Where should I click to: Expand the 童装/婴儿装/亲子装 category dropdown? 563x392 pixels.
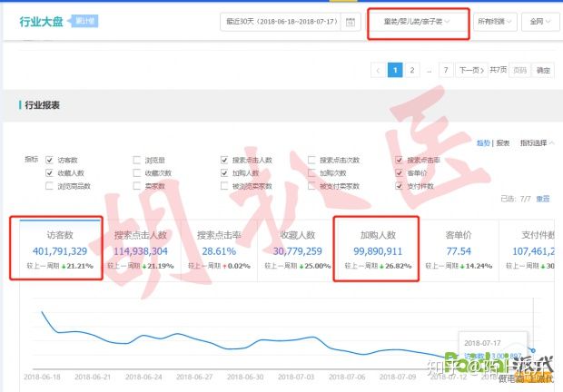pyautogui.click(x=418, y=22)
